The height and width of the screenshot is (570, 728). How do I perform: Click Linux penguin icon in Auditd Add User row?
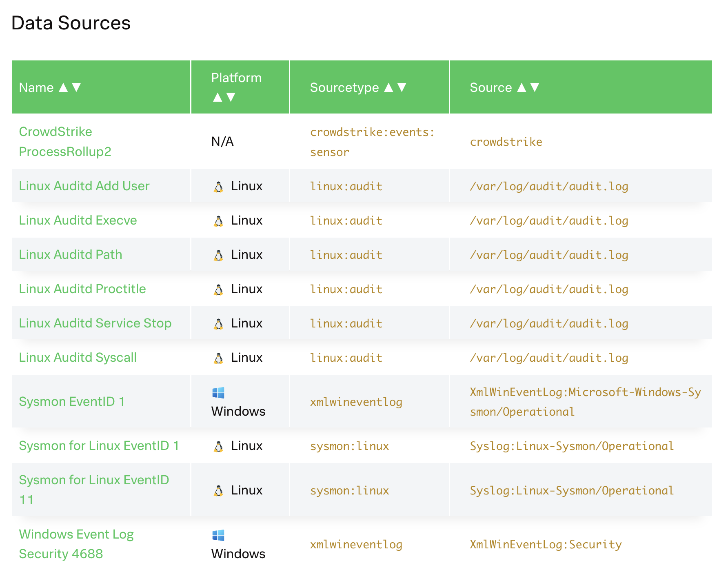(219, 187)
